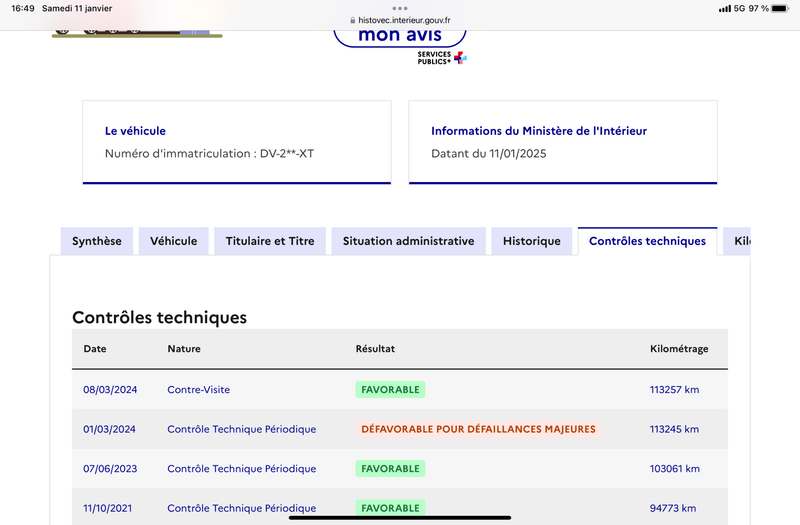Click the DÉFAVORABLE POUR DÉFAILLANCES MAJEURES badge
The image size is (800, 525).
478,429
